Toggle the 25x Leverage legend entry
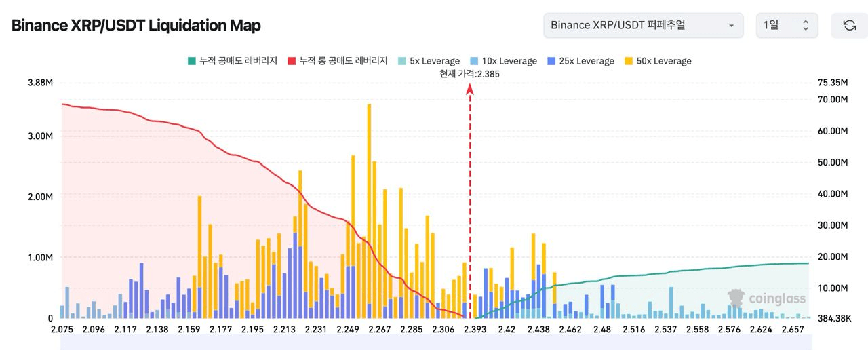The image size is (868, 350). tap(580, 61)
